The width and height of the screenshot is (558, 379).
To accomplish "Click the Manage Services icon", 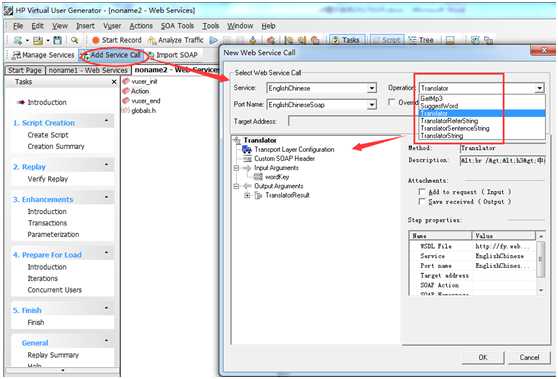I will (x=16, y=55).
